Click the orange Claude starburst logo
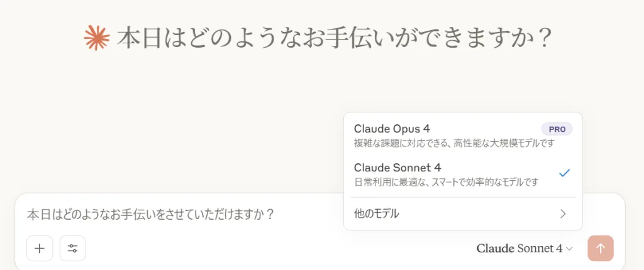Screen dimensions: 644x270 [x=96, y=38]
